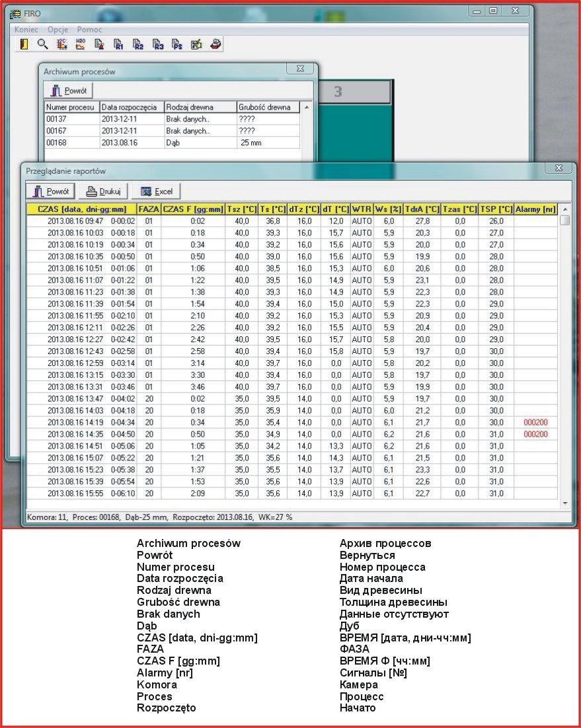Click the 25 mm thickness cell
The height and width of the screenshot is (728, 581).
(268, 143)
